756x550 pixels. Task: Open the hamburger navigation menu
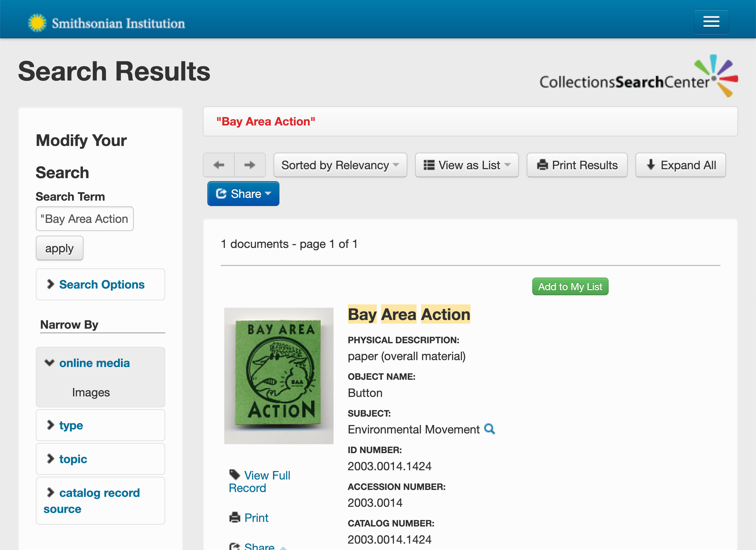711,22
